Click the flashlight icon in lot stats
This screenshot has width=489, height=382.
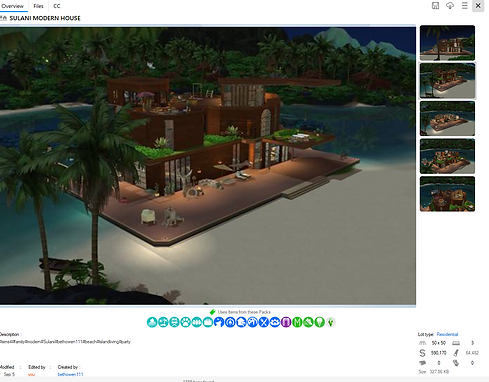[x=456, y=353]
